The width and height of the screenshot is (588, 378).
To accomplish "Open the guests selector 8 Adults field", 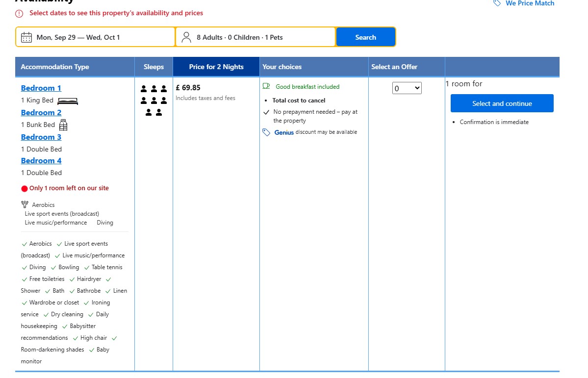I will pyautogui.click(x=255, y=37).
